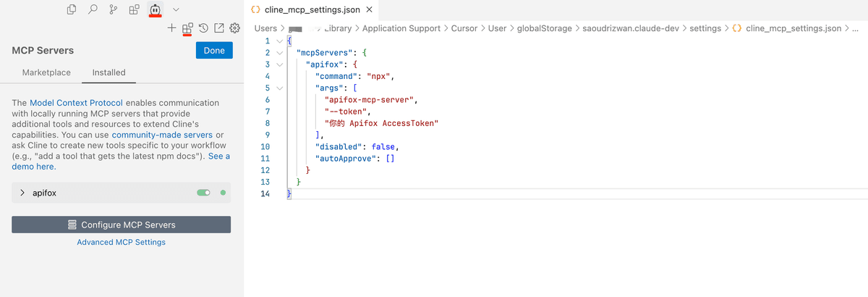Switch to the Marketplace tab
This screenshot has width=868, height=297.
point(46,72)
